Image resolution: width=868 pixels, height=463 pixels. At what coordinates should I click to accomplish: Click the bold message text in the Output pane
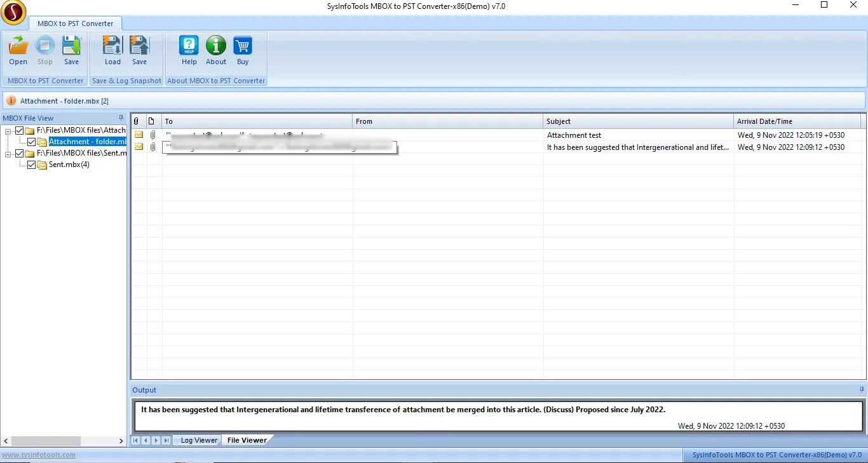pos(403,410)
